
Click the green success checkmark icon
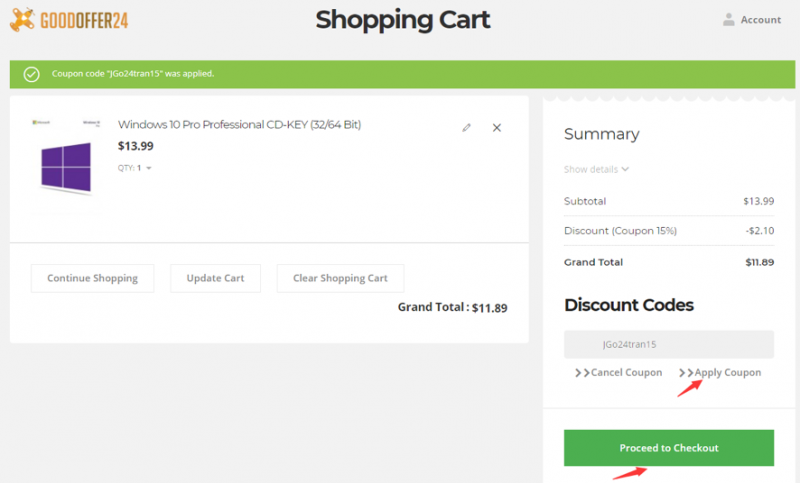[x=31, y=74]
